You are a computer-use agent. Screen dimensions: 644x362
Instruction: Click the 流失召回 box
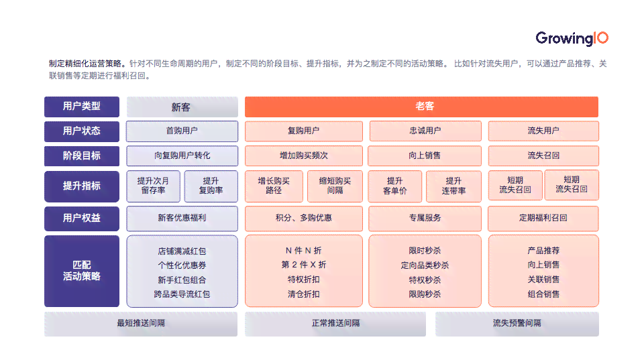point(543,156)
